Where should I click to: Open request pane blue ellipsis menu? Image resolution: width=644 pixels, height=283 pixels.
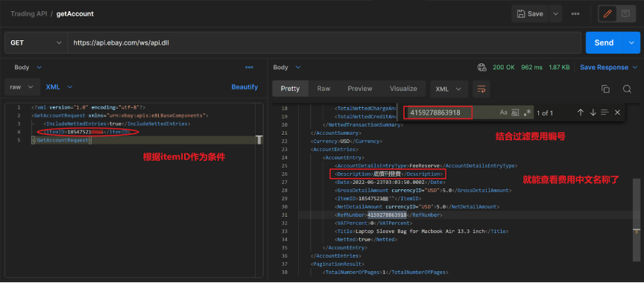(x=249, y=67)
